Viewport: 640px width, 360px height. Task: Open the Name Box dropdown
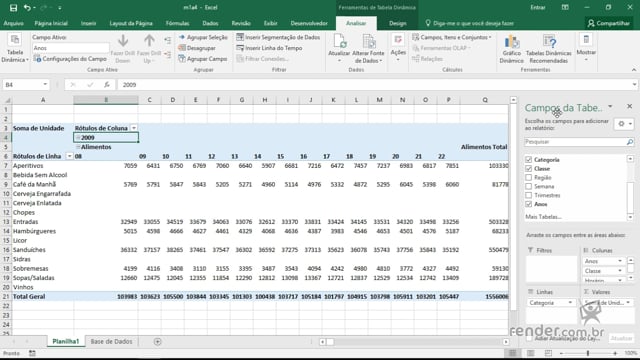[x=45, y=84]
